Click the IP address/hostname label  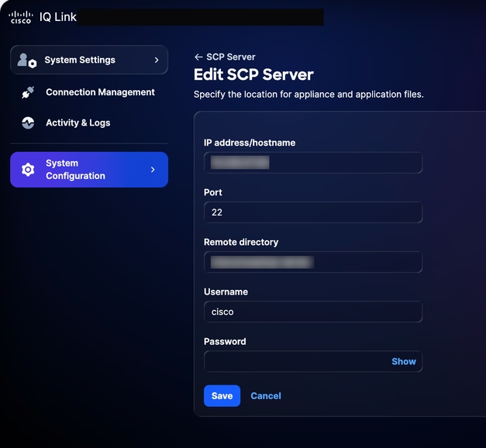(250, 143)
